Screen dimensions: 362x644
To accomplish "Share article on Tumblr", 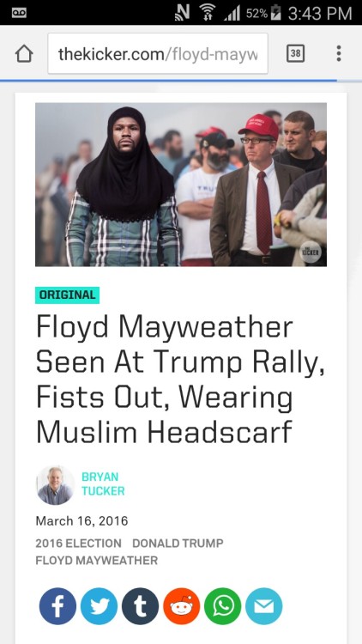I will (140, 606).
